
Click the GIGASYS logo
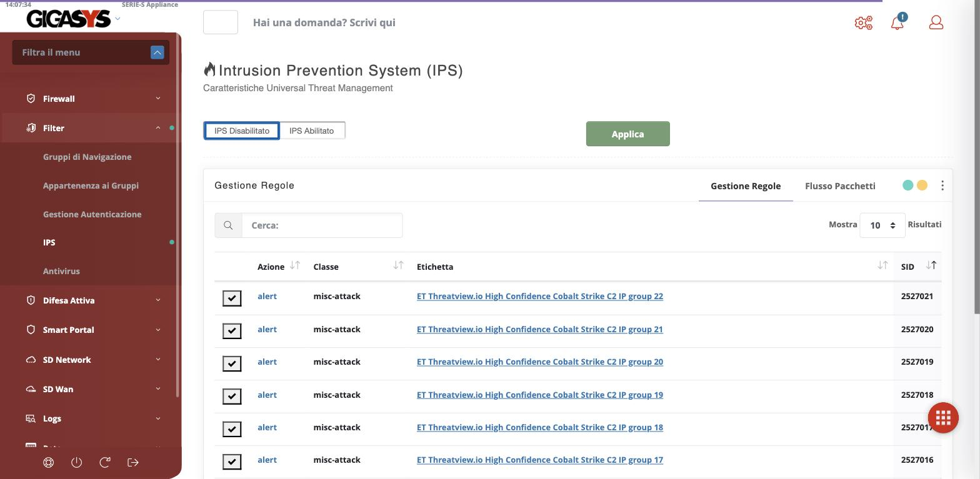coord(69,19)
